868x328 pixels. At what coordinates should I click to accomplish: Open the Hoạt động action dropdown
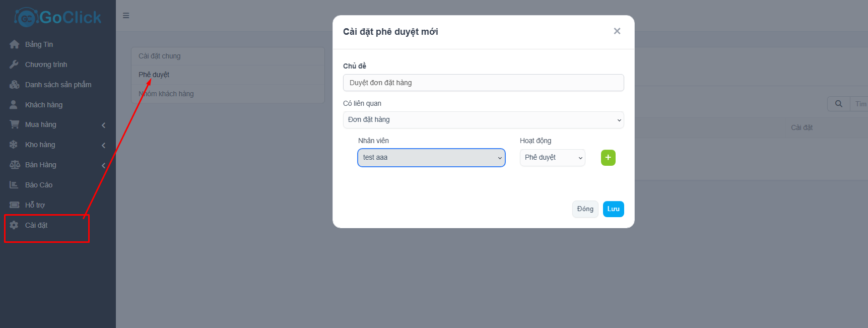(x=552, y=158)
